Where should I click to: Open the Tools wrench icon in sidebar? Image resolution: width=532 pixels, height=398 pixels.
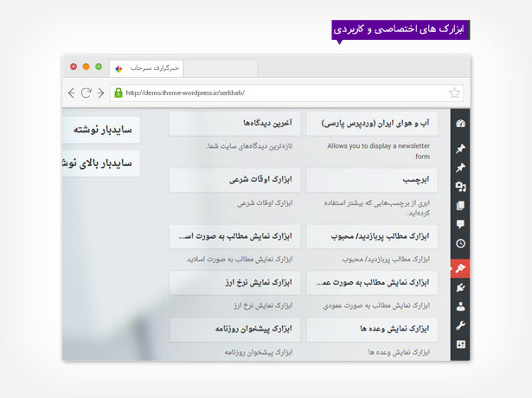click(460, 325)
